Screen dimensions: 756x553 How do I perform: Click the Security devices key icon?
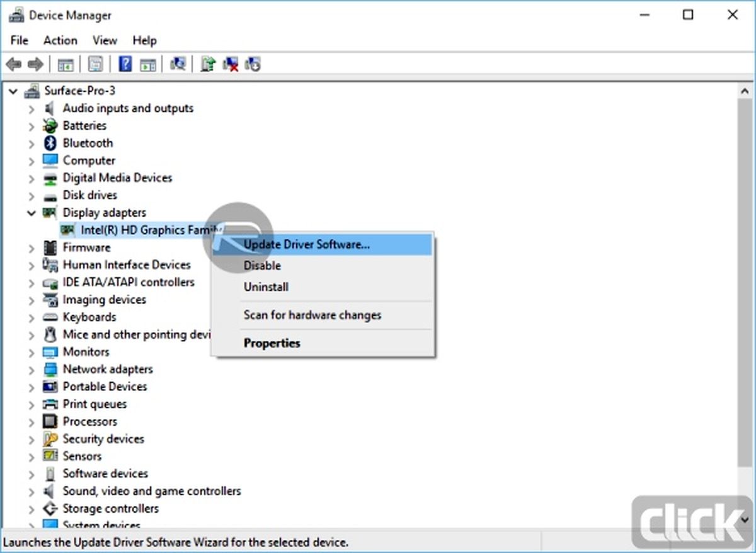click(50, 439)
